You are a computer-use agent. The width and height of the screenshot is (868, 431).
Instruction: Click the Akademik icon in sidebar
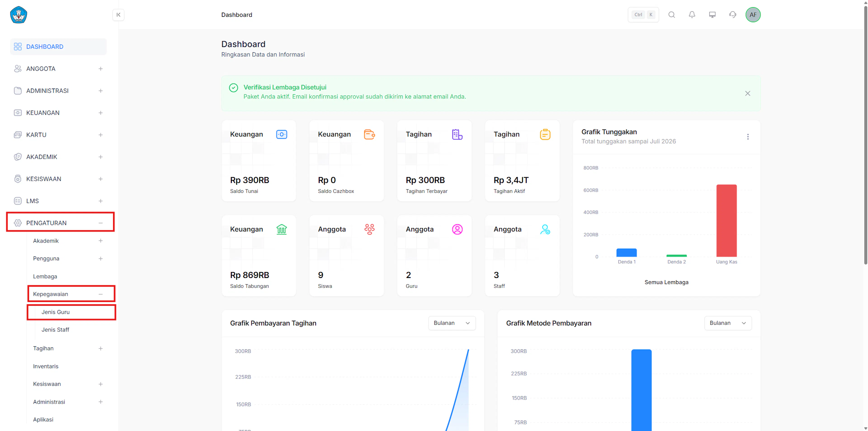(18, 157)
